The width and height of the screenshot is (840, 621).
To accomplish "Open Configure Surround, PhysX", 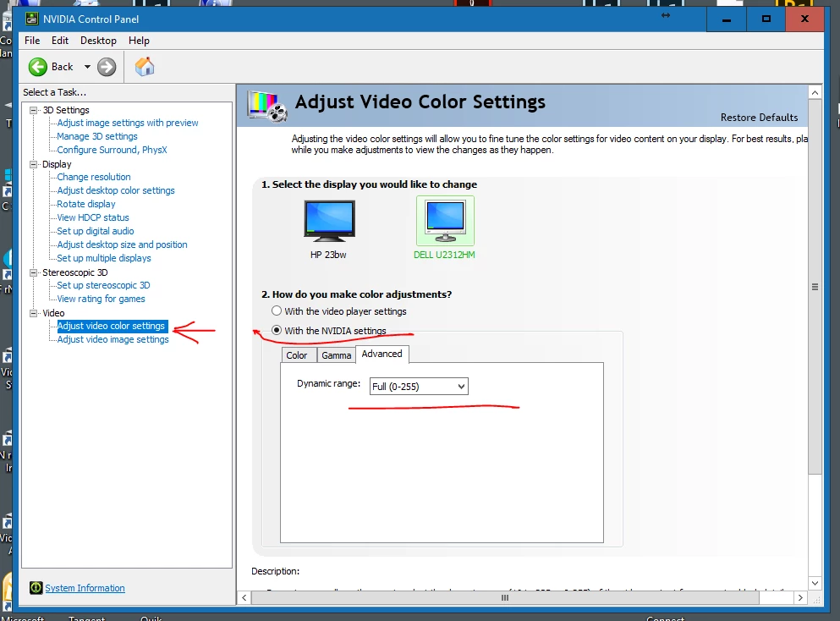I will pos(112,150).
